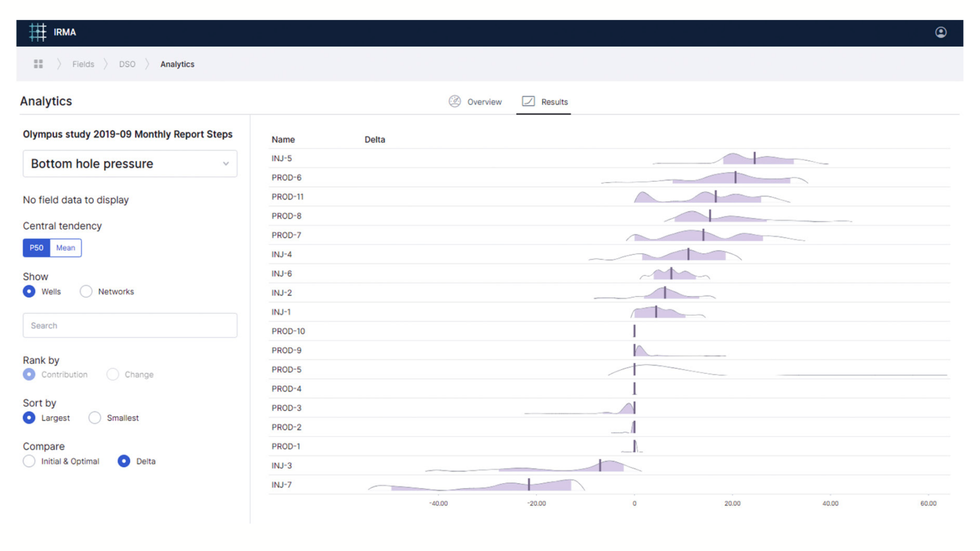The image size is (980, 551).
Task: Select the Change rank option
Action: (x=113, y=374)
